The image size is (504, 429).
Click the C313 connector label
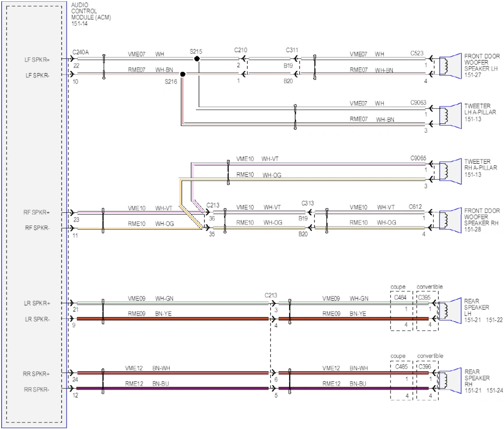tap(308, 203)
